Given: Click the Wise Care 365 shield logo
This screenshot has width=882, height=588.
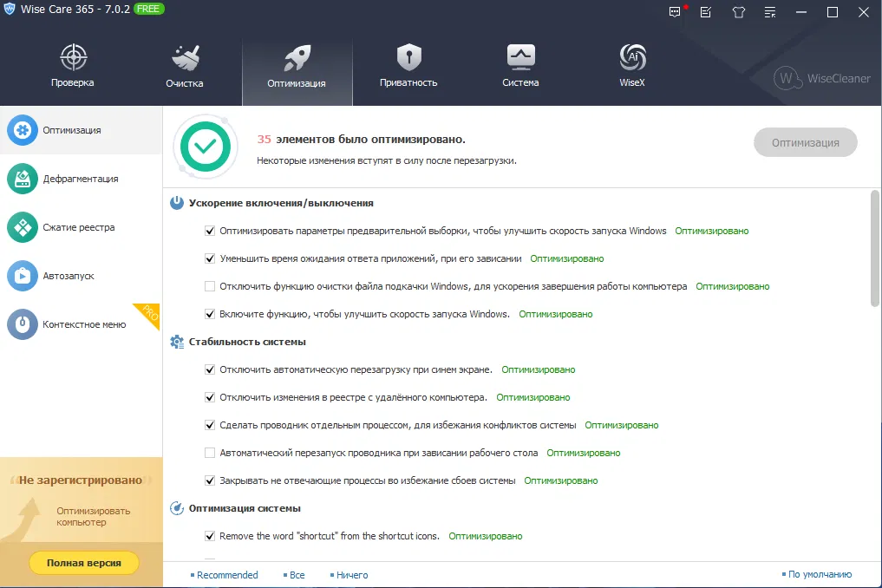Looking at the screenshot, I should pos(10,9).
